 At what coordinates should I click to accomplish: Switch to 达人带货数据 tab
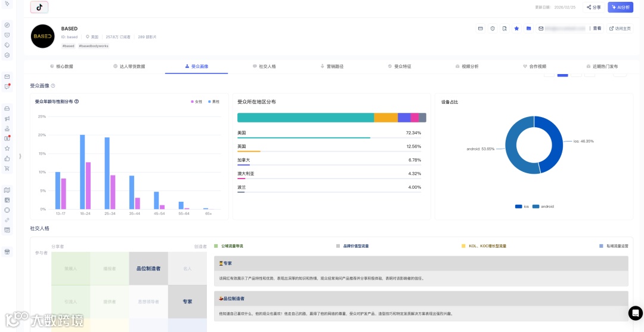pos(129,66)
